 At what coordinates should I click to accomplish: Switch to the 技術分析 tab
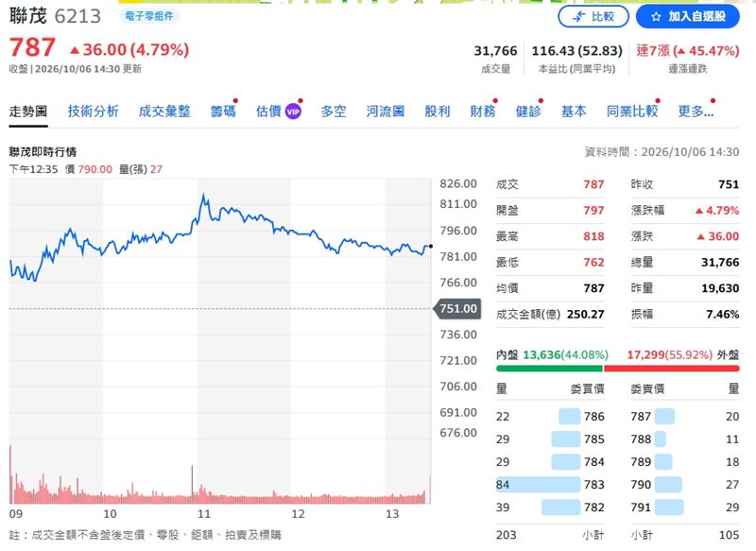(93, 112)
